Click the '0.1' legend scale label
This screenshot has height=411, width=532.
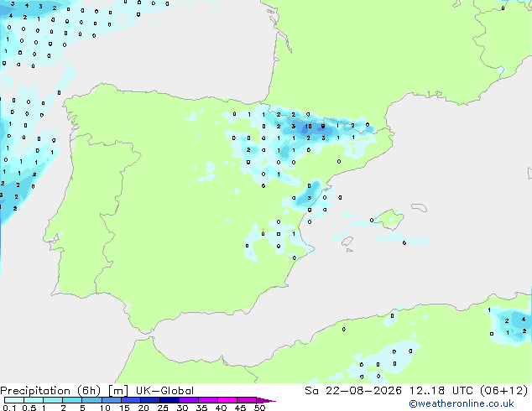9,408
